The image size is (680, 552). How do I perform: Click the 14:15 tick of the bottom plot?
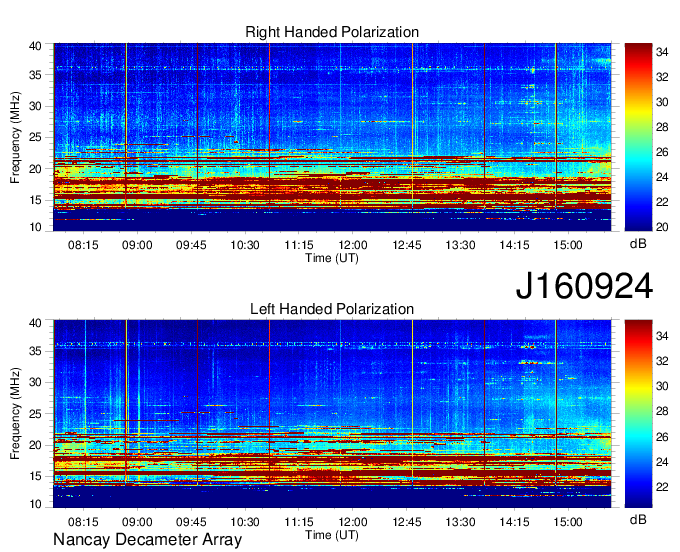pyautogui.click(x=514, y=522)
